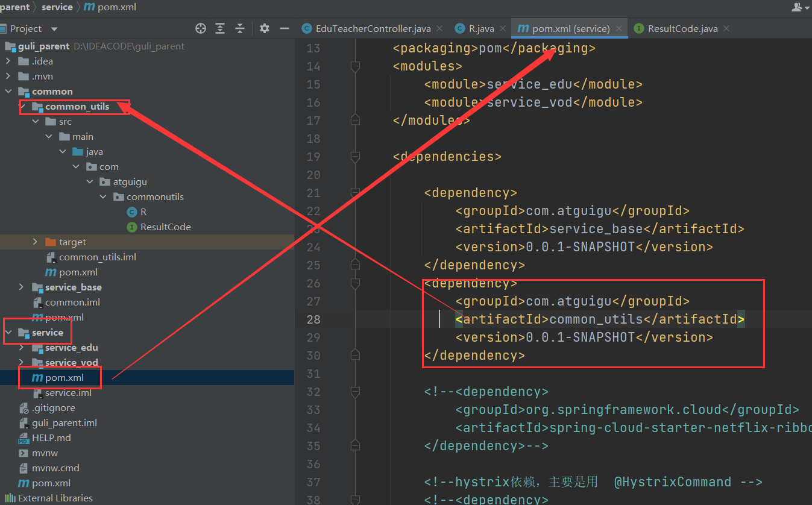Expand the target folder
The width and height of the screenshot is (812, 505).
coord(36,242)
